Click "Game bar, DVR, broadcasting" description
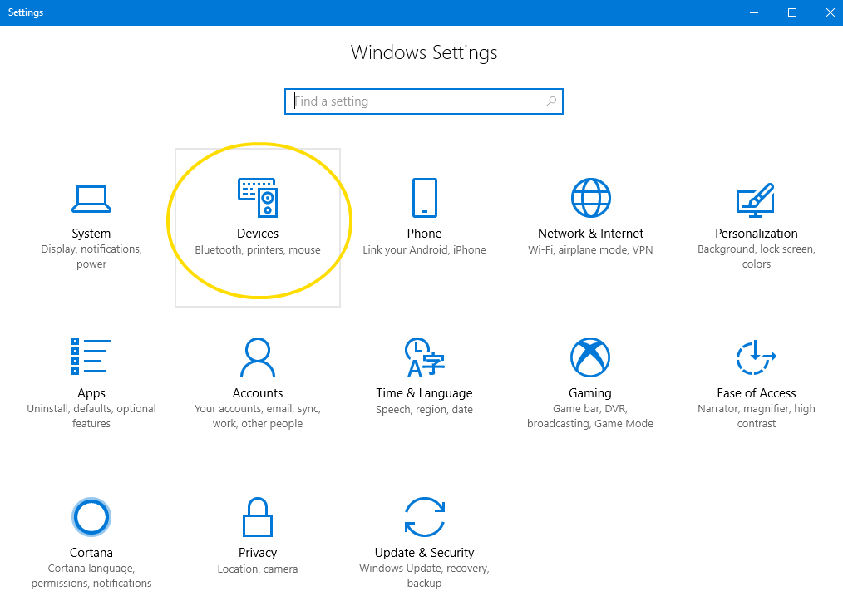This screenshot has width=843, height=616. (x=590, y=416)
